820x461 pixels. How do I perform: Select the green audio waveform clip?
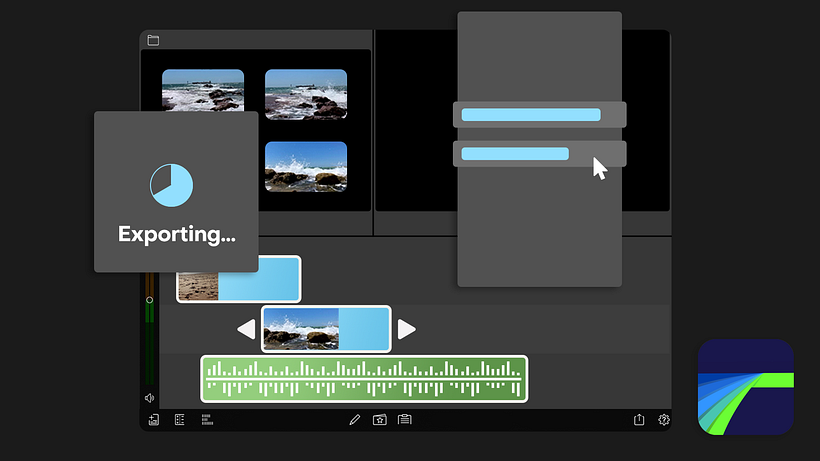[x=364, y=379]
